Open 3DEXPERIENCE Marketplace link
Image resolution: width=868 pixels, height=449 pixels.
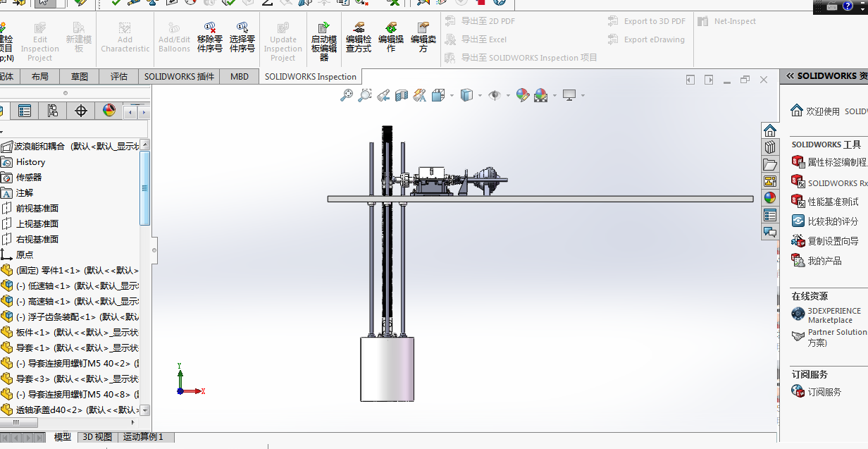[834, 315]
